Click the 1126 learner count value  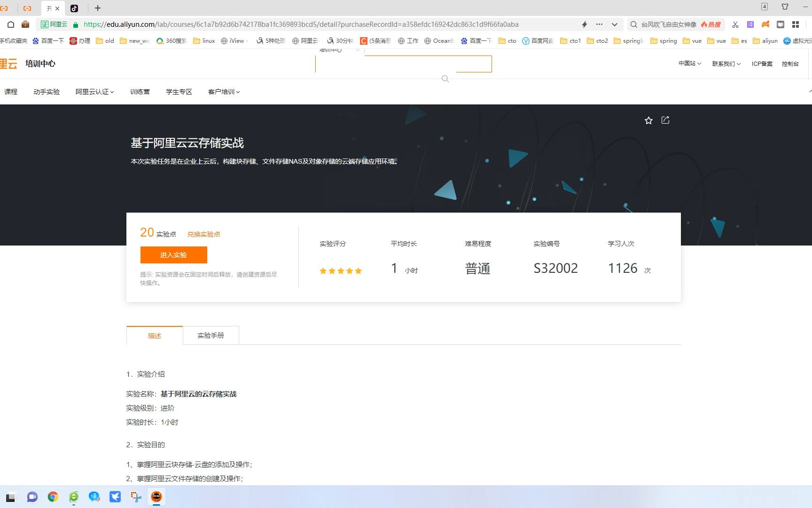tap(623, 268)
